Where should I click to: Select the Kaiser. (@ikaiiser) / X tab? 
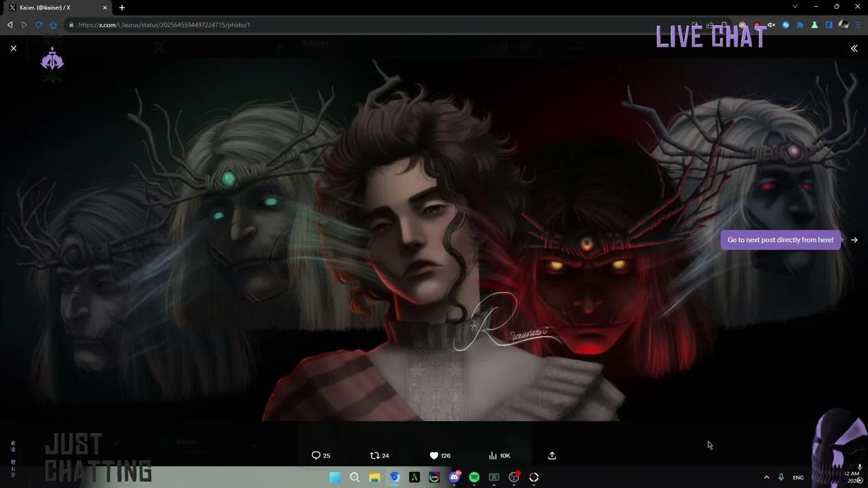tap(57, 7)
